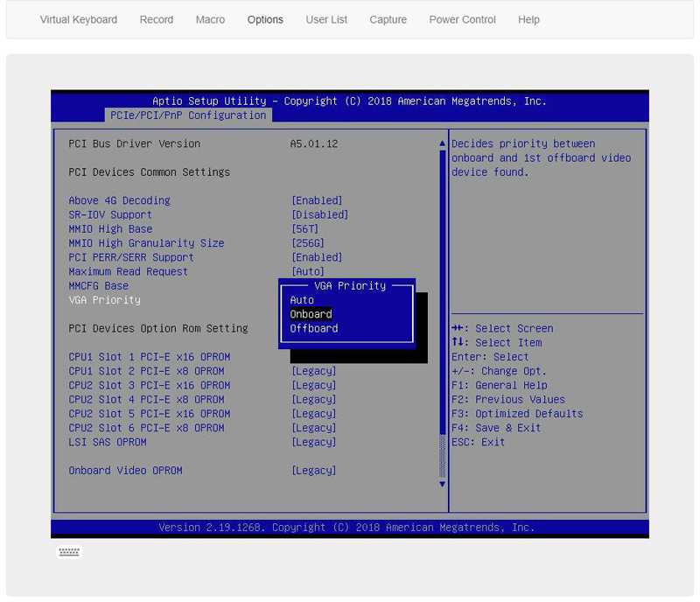Select Auto in VGA Priority popup

302,300
